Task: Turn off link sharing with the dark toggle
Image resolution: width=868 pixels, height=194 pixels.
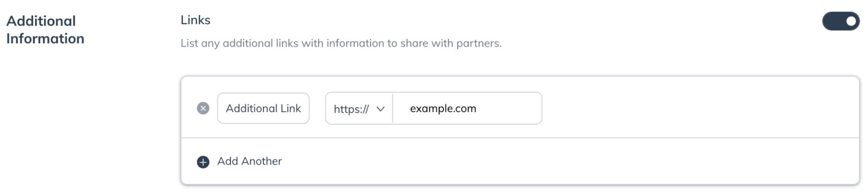Action: click(x=841, y=21)
